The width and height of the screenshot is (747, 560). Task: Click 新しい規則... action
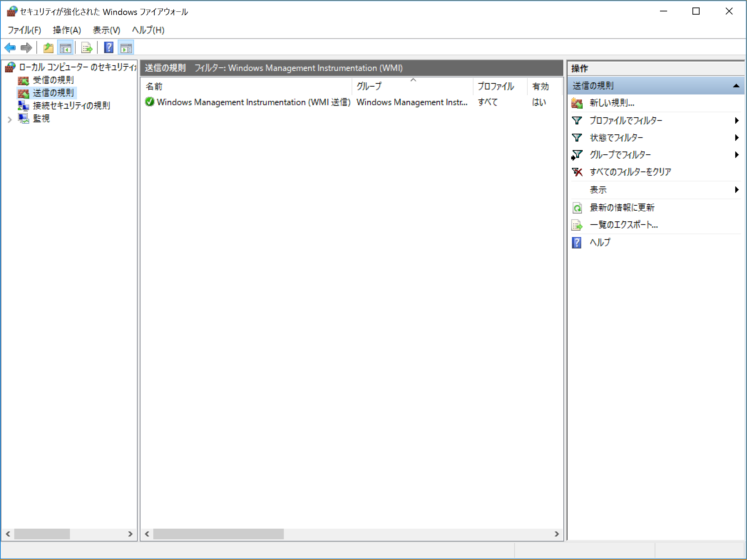612,103
